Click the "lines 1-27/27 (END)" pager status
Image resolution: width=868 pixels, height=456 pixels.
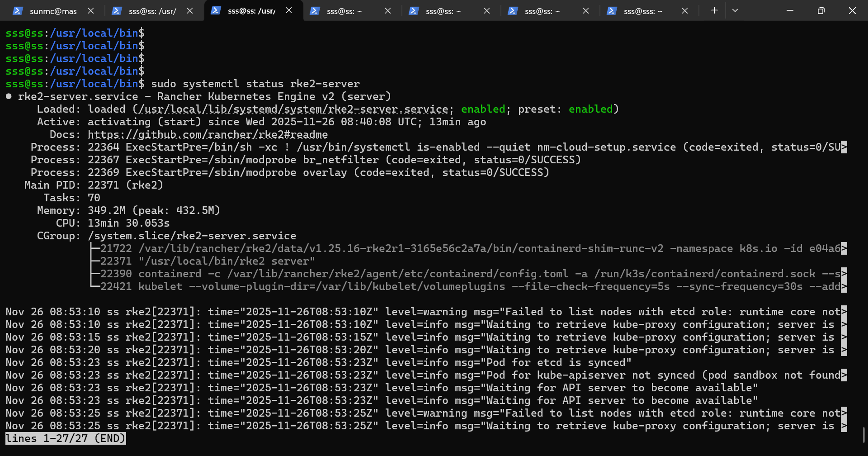pos(66,438)
